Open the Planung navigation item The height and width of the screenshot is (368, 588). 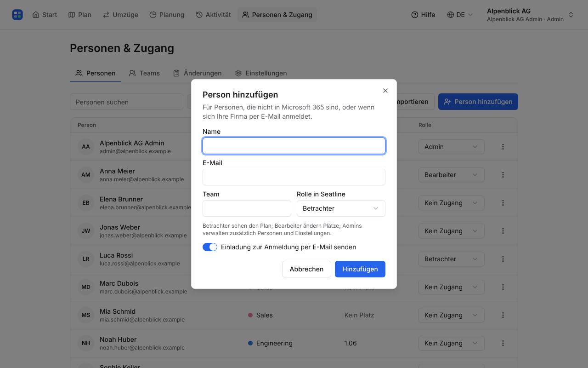click(x=167, y=15)
